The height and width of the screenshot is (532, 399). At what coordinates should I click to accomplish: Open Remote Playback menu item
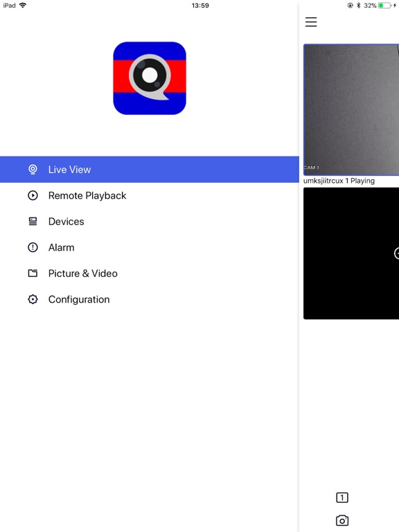pyautogui.click(x=150, y=195)
